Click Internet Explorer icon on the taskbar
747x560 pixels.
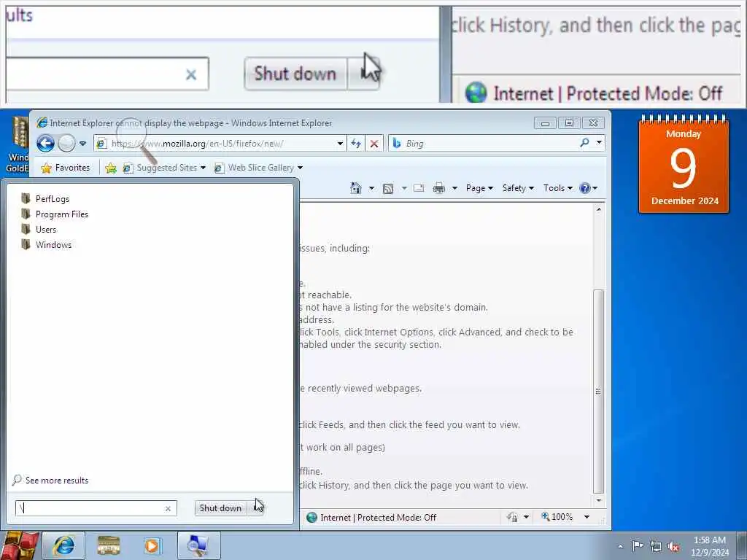tap(64, 545)
